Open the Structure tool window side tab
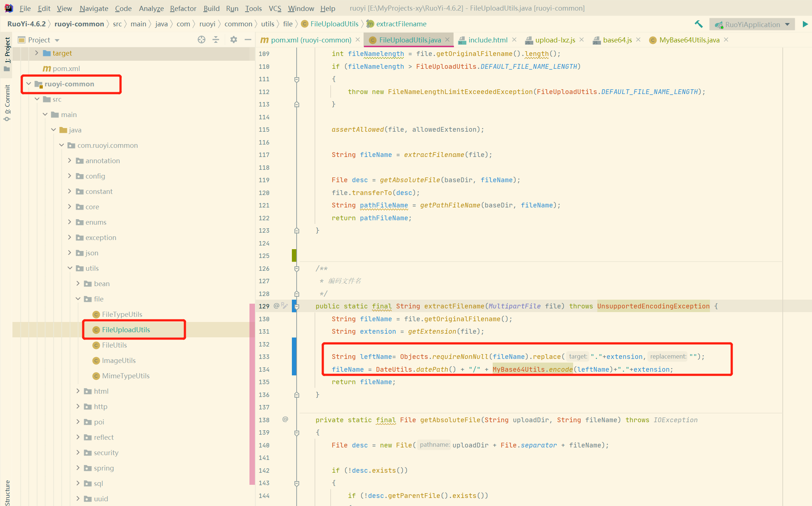 click(x=7, y=492)
